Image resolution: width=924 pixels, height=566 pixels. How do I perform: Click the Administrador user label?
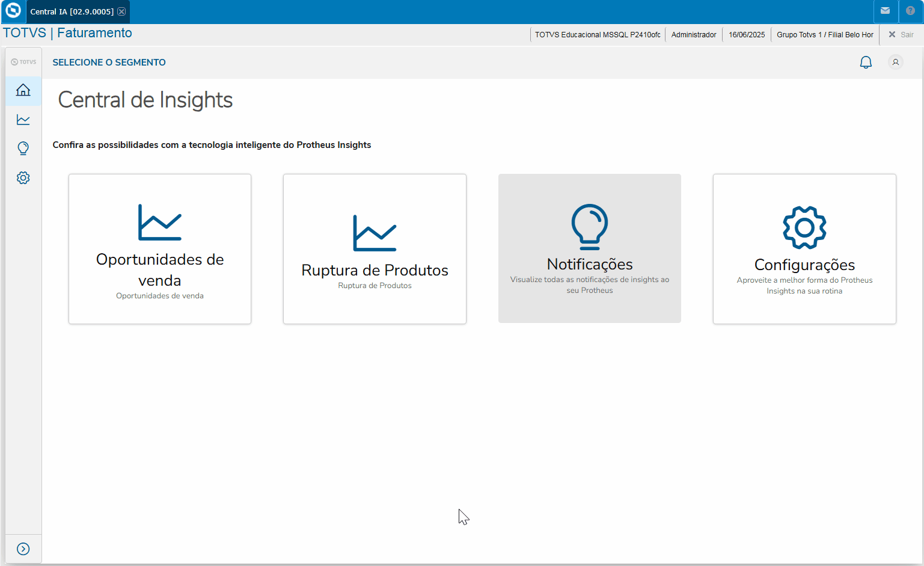click(694, 35)
